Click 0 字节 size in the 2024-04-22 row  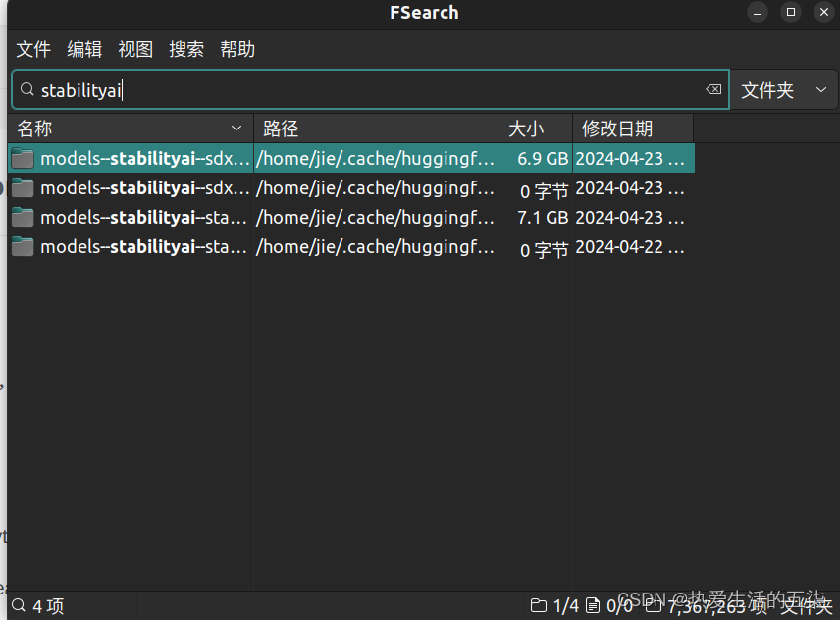pos(545,249)
